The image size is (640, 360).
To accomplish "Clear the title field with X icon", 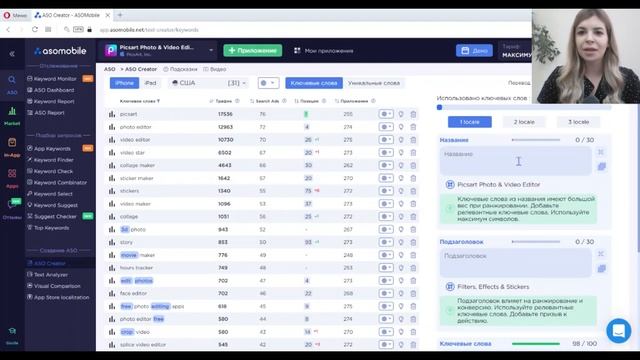I will tap(601, 152).
